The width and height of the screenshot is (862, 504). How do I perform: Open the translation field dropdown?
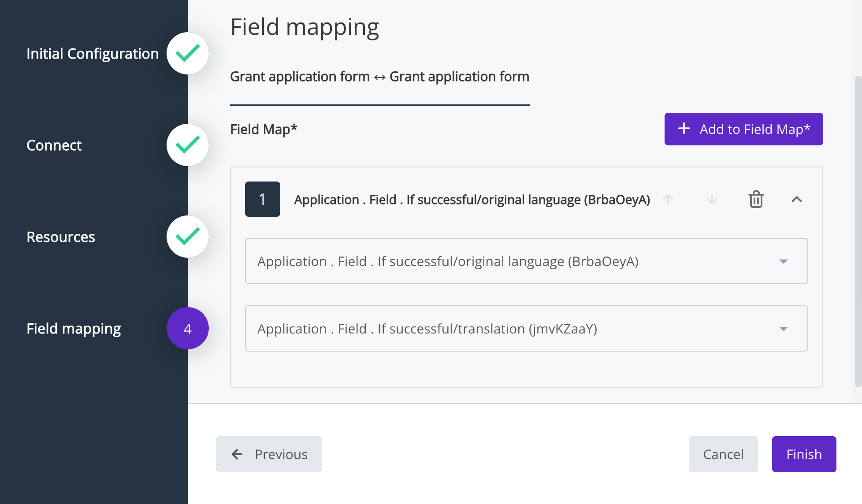pyautogui.click(x=526, y=329)
